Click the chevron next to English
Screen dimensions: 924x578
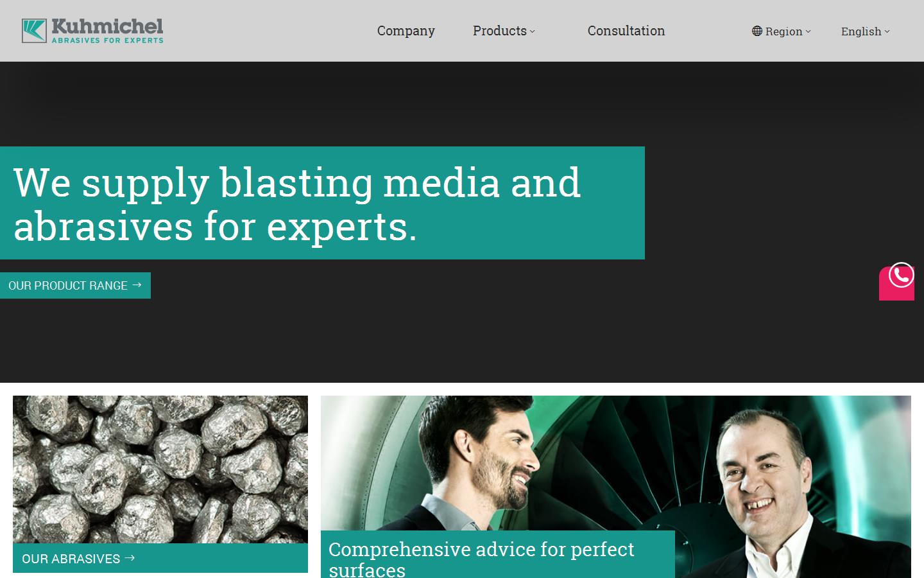[x=887, y=31]
